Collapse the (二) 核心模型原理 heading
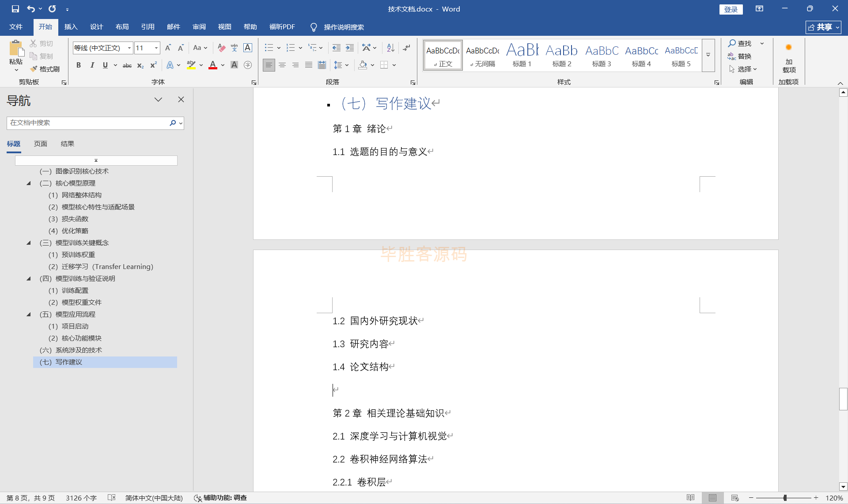Viewport: 848px width, 504px height. (29, 183)
